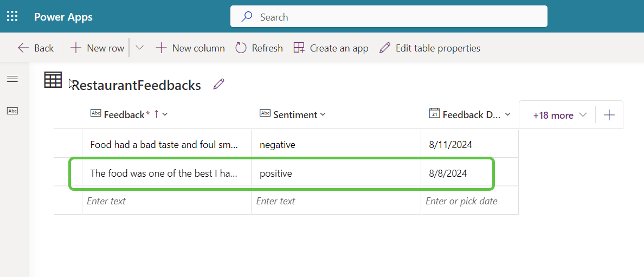Open Feedback column header menu

(x=130, y=114)
